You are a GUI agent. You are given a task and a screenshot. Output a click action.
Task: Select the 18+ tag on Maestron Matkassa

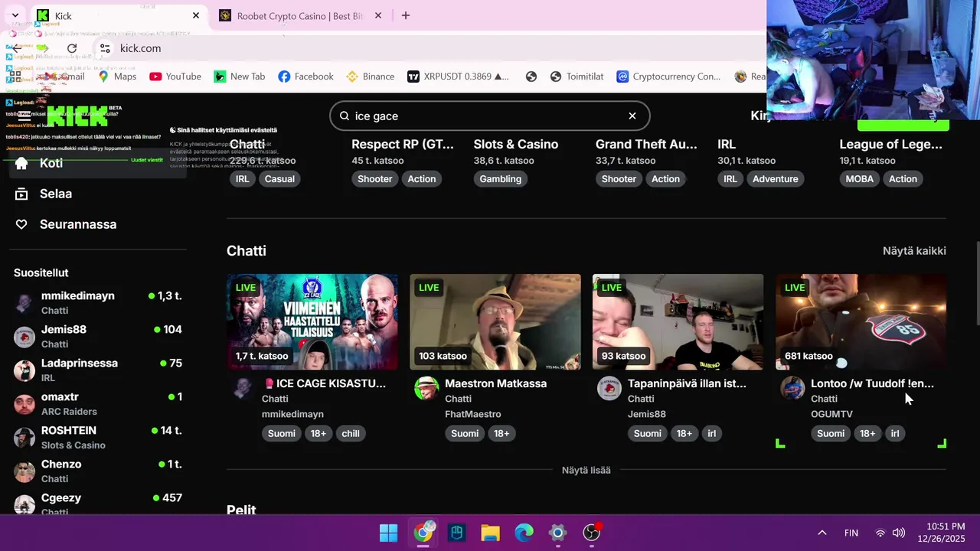pos(501,433)
